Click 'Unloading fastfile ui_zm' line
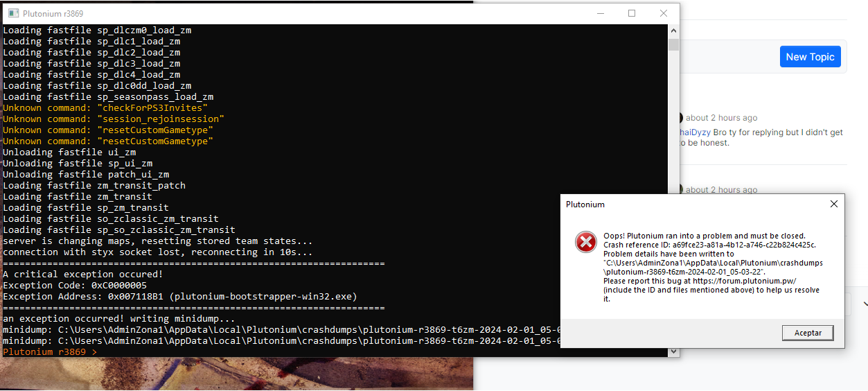The image size is (868, 391). tap(69, 153)
